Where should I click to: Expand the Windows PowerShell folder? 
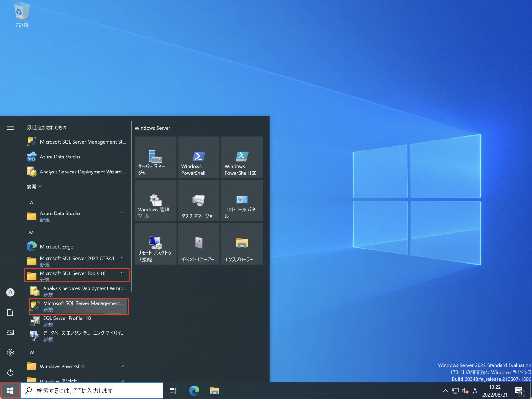[x=122, y=366]
